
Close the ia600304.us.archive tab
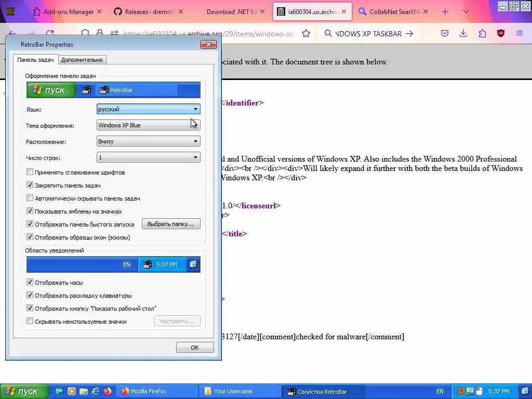click(344, 12)
